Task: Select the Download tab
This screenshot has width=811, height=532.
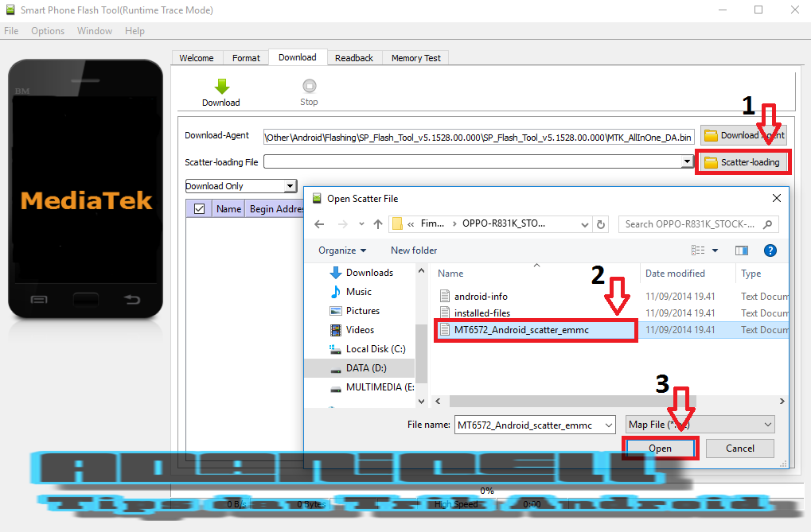Action: tap(298, 57)
